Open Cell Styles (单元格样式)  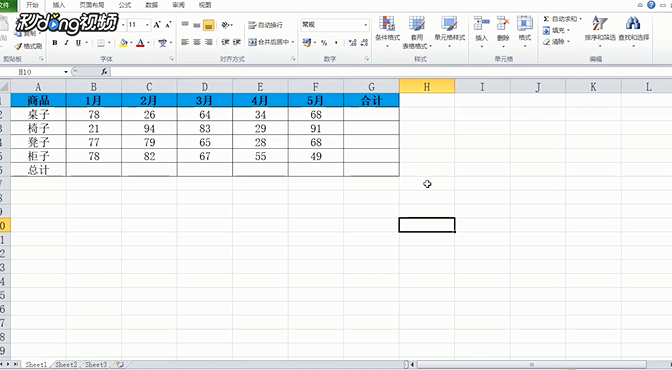coord(449,32)
